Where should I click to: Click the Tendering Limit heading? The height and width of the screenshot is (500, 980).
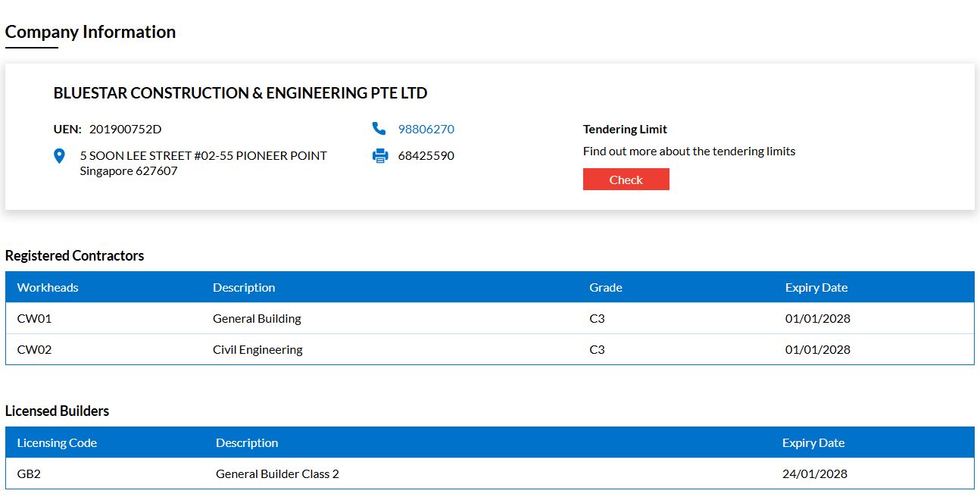pyautogui.click(x=625, y=129)
